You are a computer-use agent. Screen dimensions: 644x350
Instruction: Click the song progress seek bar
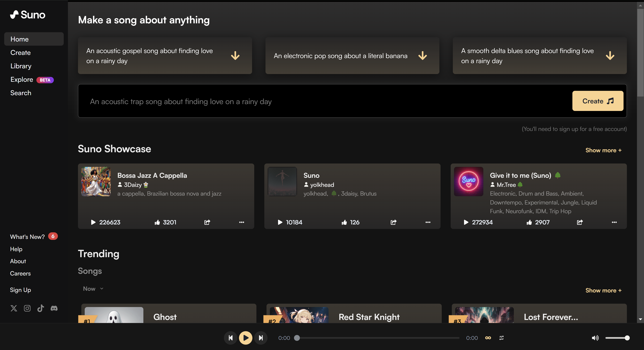point(378,338)
